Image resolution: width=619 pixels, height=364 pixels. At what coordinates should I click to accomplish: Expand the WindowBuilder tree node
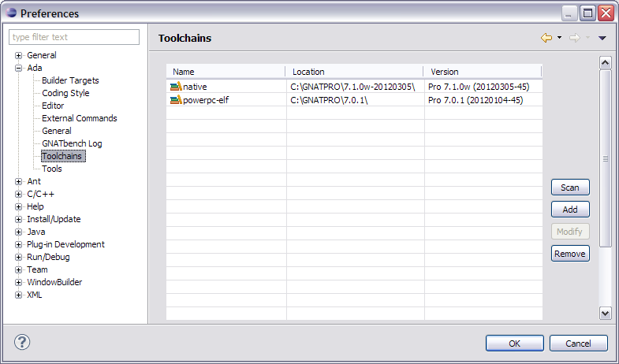click(18, 282)
